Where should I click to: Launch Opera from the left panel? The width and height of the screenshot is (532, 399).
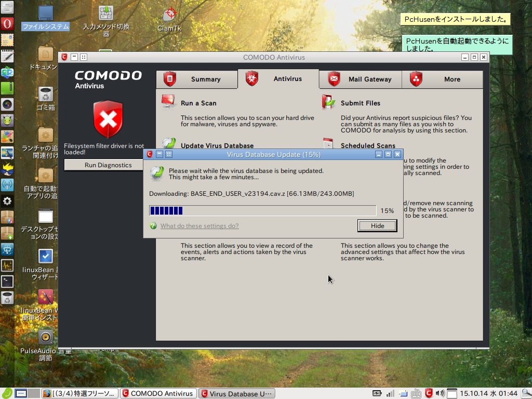pyautogui.click(x=7, y=24)
